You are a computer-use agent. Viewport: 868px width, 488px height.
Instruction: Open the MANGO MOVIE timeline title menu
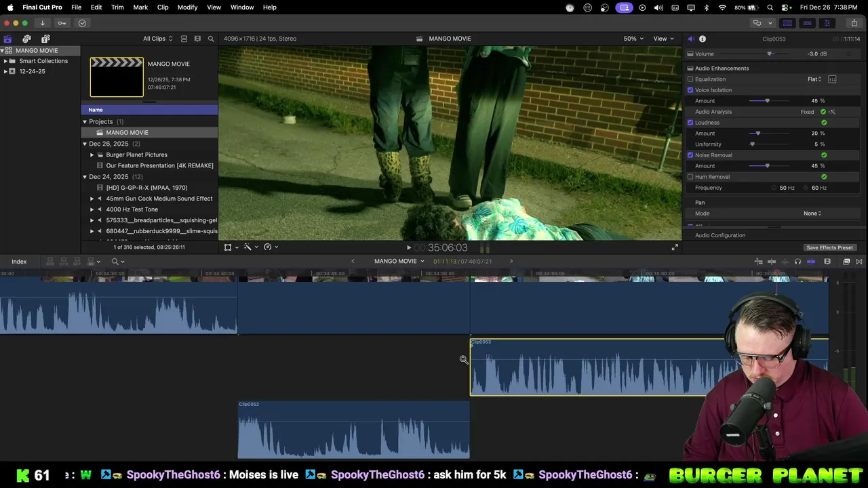tap(399, 262)
